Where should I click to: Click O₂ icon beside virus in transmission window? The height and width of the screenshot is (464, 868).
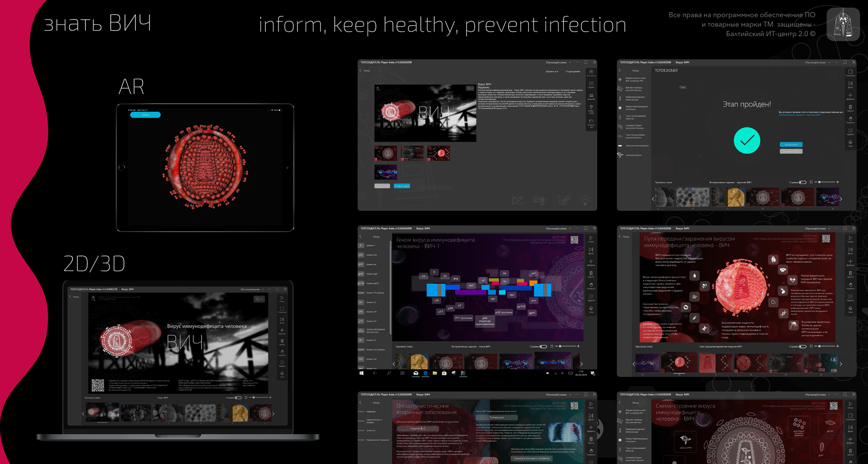pyautogui.click(x=774, y=302)
